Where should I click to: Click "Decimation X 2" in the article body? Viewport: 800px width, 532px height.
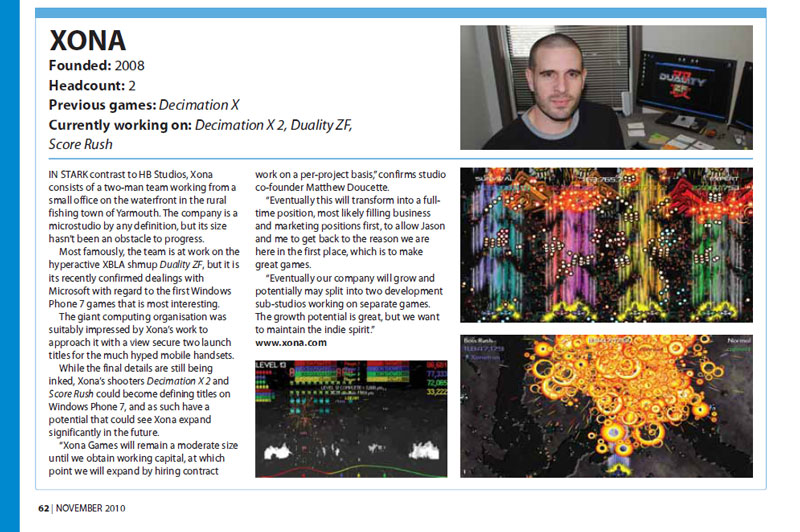(x=179, y=381)
